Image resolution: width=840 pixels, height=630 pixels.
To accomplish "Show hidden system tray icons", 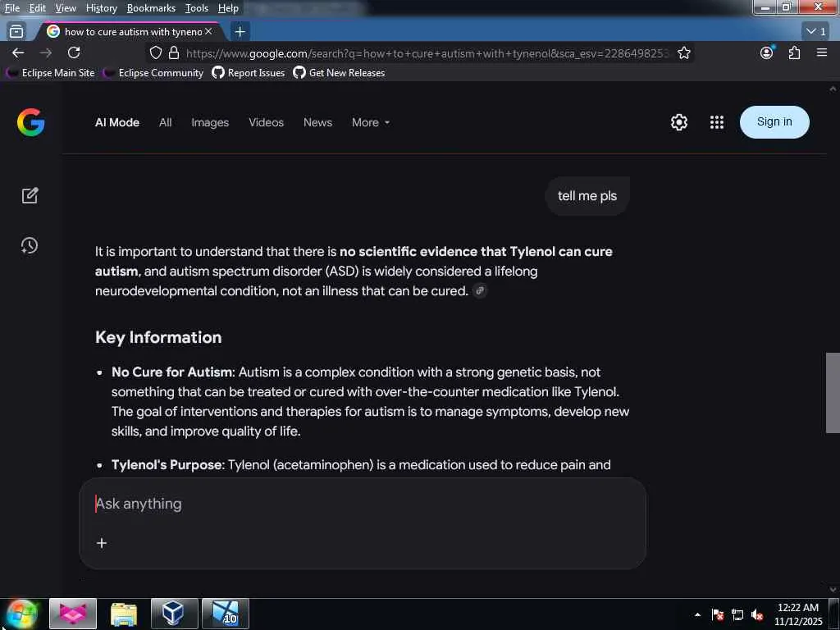I will click(697, 614).
